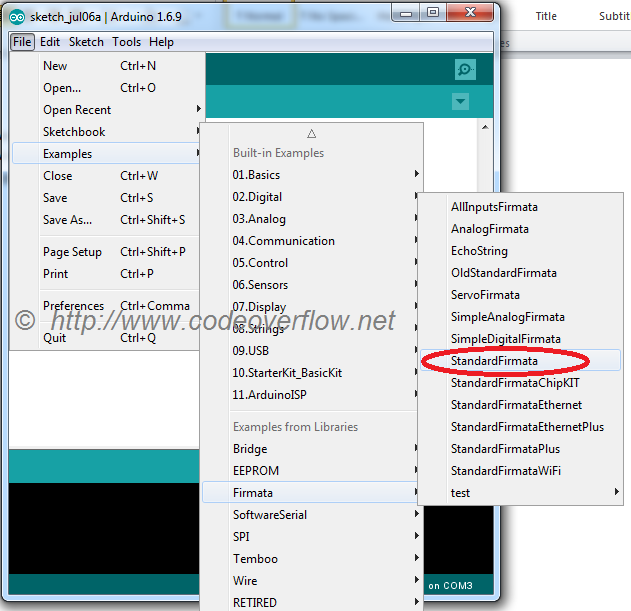Open AllInputsFirmata example
Image resolution: width=631 pixels, height=611 pixels.
point(520,207)
